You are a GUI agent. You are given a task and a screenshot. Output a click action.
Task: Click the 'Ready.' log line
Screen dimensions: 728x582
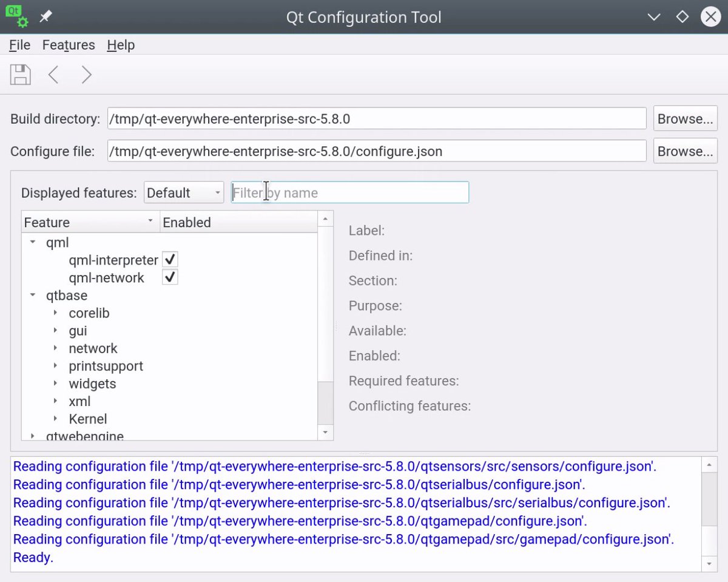tap(33, 557)
